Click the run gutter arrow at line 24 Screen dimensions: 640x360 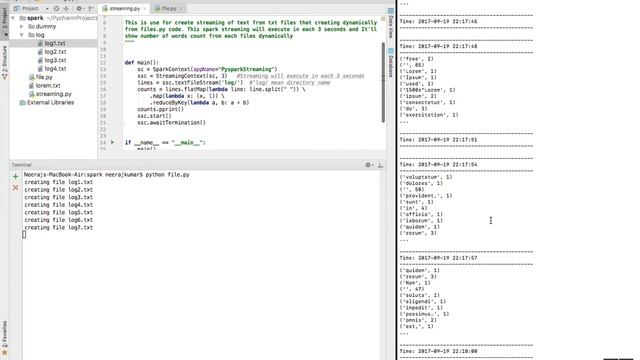pos(113,142)
